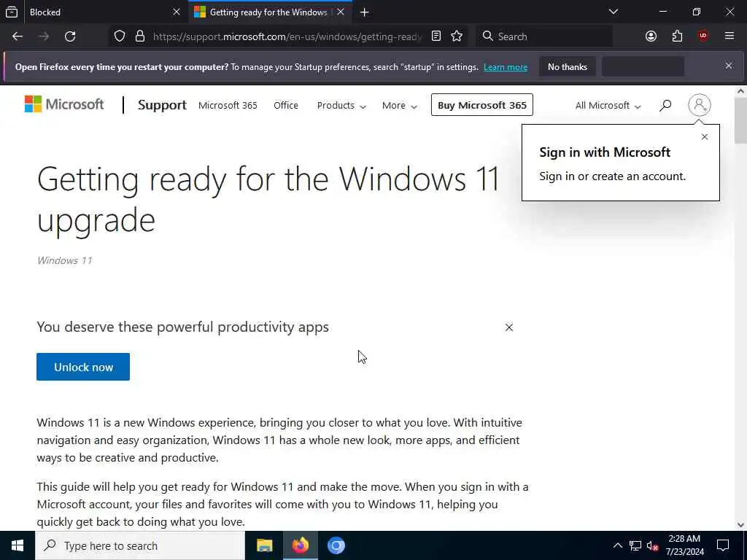Dismiss the productivity apps banner
747x560 pixels.
pyautogui.click(x=509, y=327)
